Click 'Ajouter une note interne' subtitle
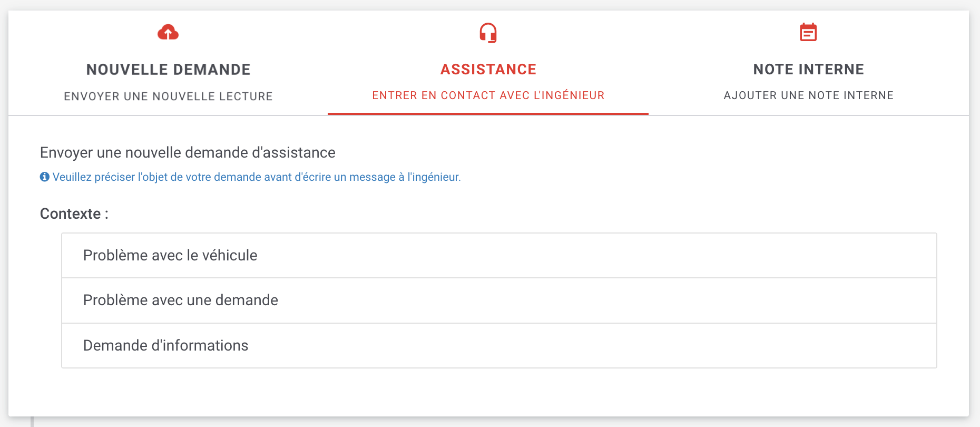This screenshot has width=980, height=427. [808, 95]
